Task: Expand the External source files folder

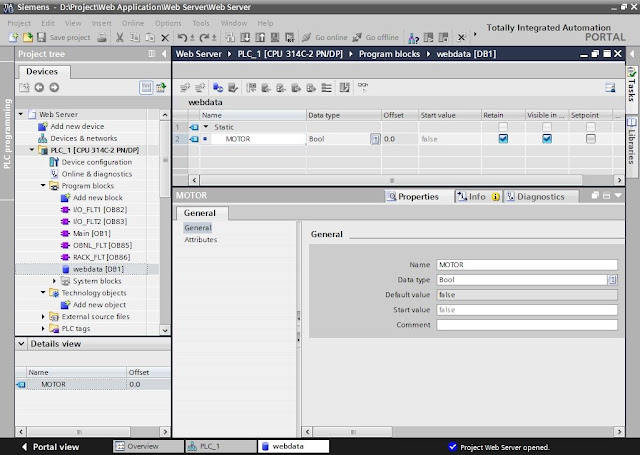Action: (x=43, y=317)
